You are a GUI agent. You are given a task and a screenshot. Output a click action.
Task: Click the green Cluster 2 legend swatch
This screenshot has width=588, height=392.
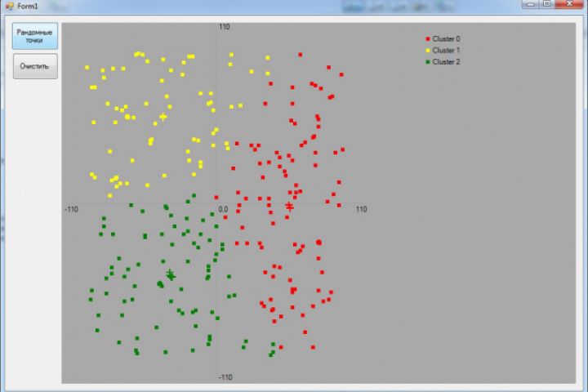point(428,62)
